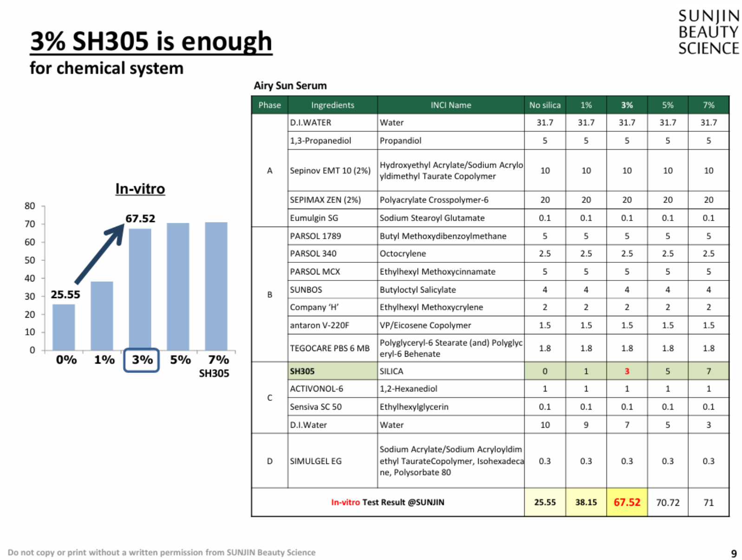Image resolution: width=742 pixels, height=560 pixels.
Task: Click the red 3 in SILICA row
Action: [627, 371]
